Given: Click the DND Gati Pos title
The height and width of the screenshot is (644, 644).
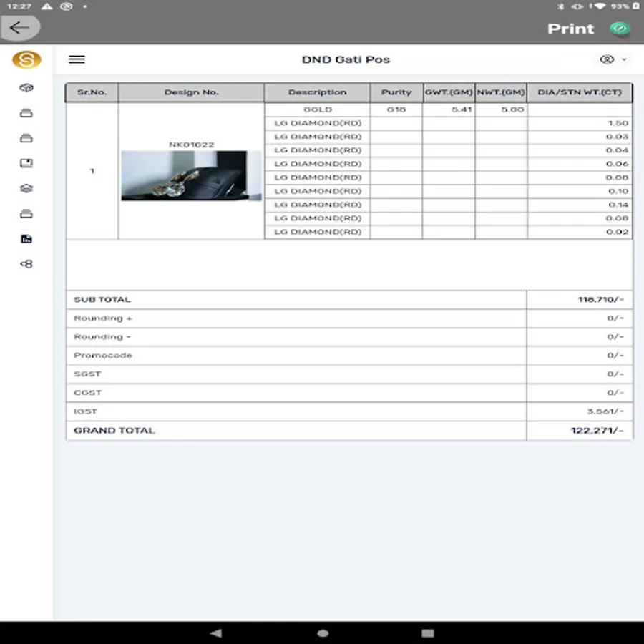Looking at the screenshot, I should tap(346, 59).
